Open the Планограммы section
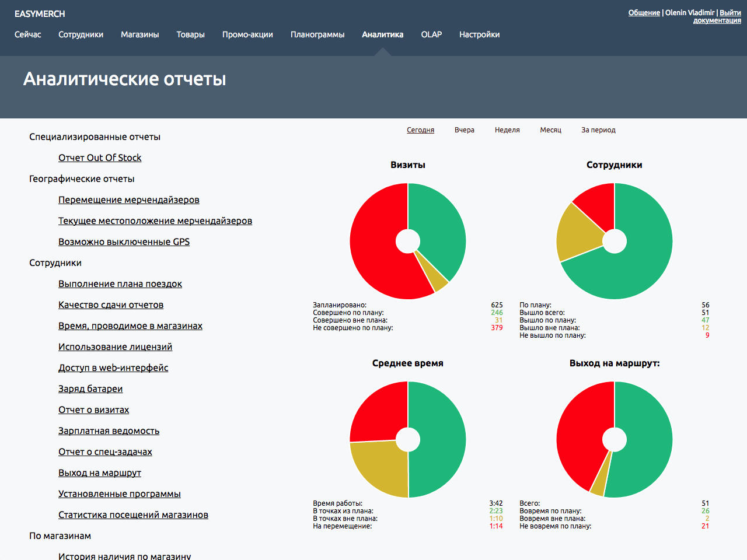The image size is (747, 560). click(317, 34)
